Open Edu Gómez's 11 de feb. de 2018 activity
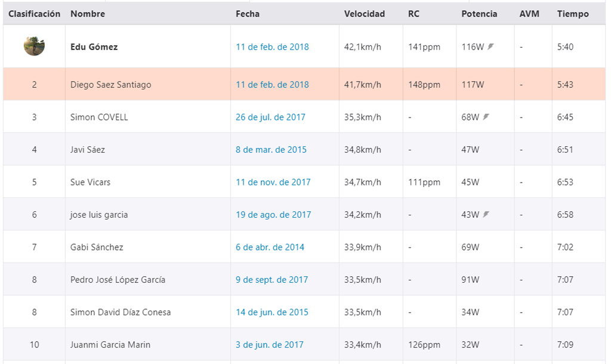The image size is (611, 364). 272,47
